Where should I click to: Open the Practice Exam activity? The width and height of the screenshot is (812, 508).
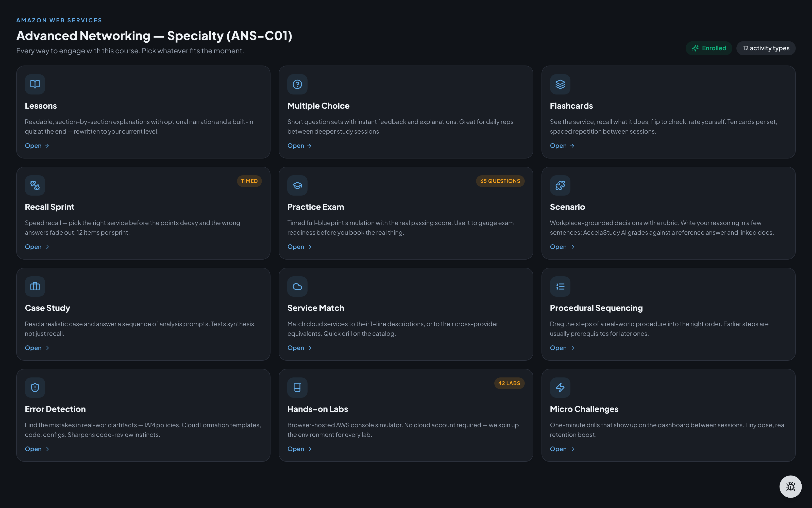coord(299,247)
